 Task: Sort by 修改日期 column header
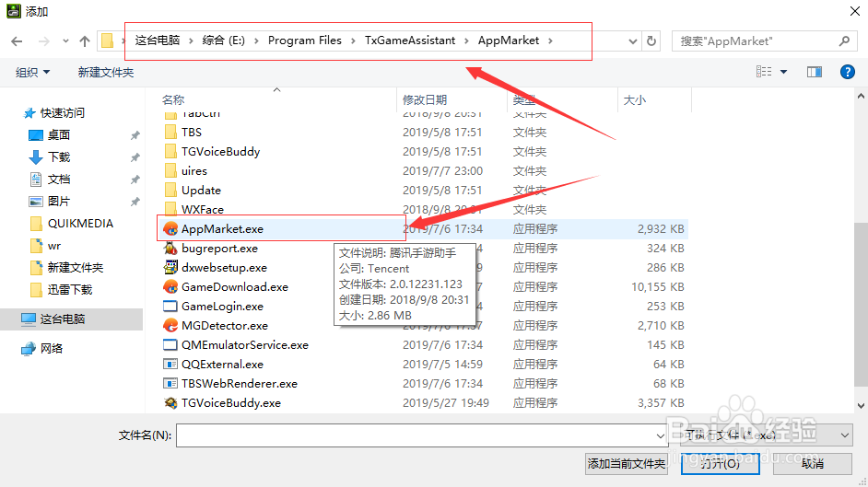click(425, 100)
